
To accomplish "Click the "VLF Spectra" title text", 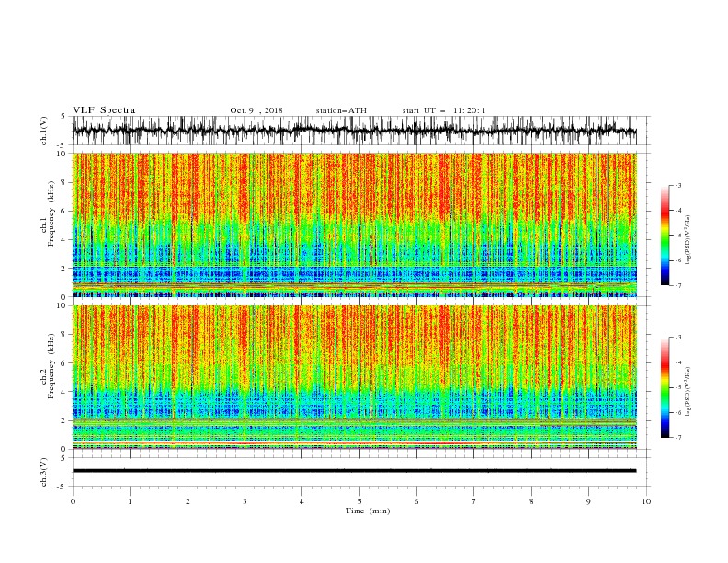I will 104,110.
